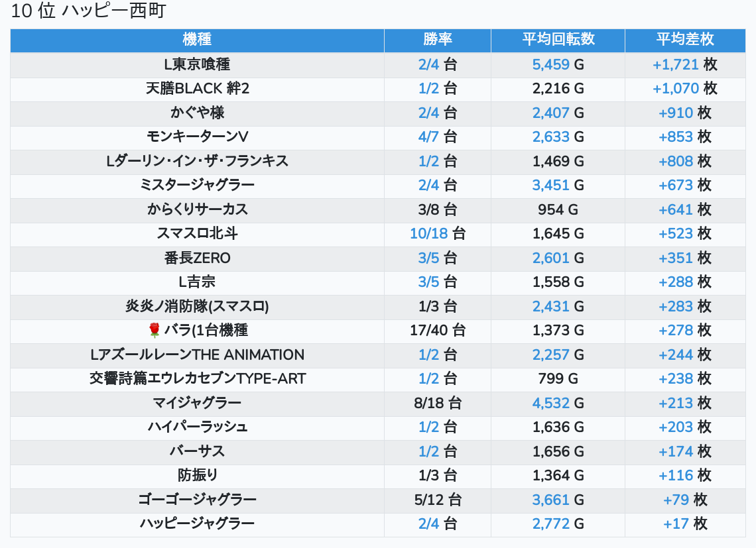Sort by the 勝率 column header
The image size is (756, 548).
438,39
